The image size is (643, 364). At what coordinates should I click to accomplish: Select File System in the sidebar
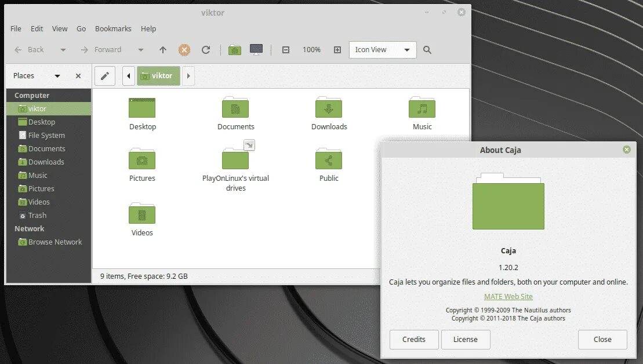[x=49, y=135]
